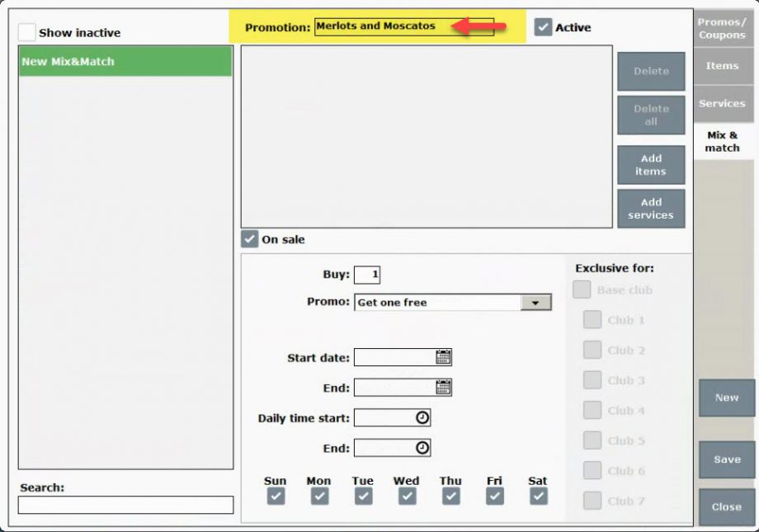Check the Club 4 checkbox
The height and width of the screenshot is (532, 759).
(592, 411)
